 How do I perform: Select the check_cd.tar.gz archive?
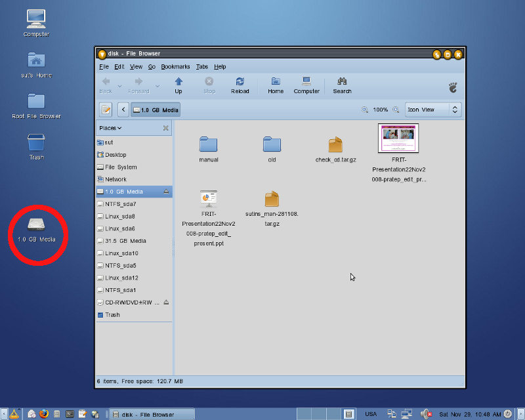(335, 144)
